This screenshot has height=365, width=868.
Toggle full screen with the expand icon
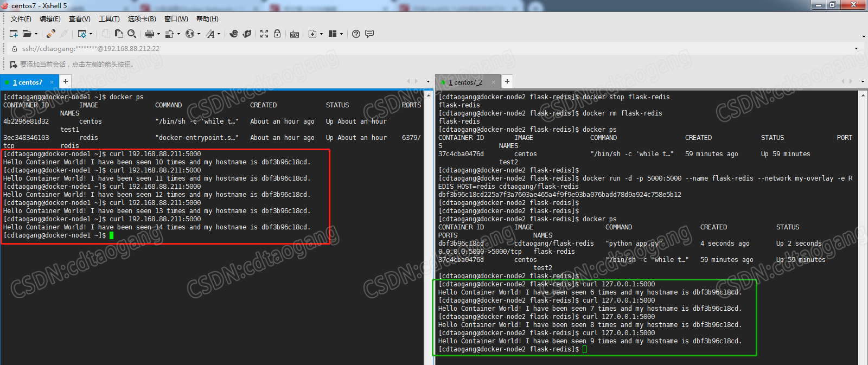[x=264, y=34]
